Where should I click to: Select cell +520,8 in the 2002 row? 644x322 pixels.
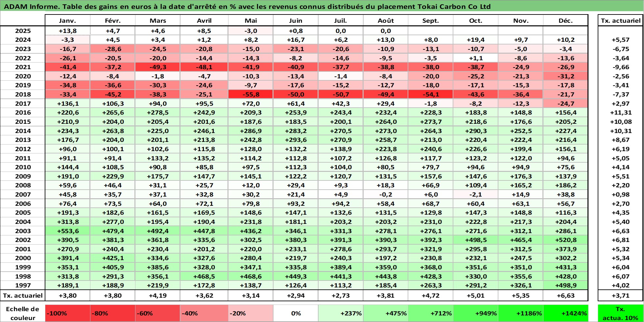point(565,240)
